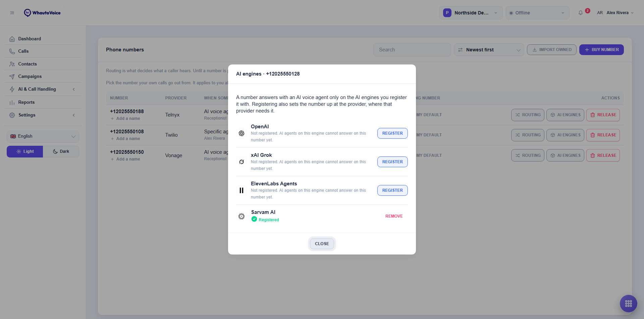Viewport: 644px width, 319px height.
Task: Click the Reports bar chart icon
Action: click(x=12, y=102)
